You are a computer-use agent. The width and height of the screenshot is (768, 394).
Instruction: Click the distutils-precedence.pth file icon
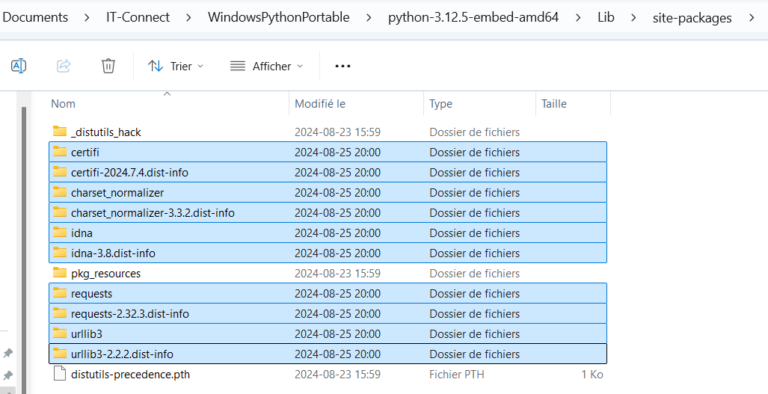tap(59, 374)
